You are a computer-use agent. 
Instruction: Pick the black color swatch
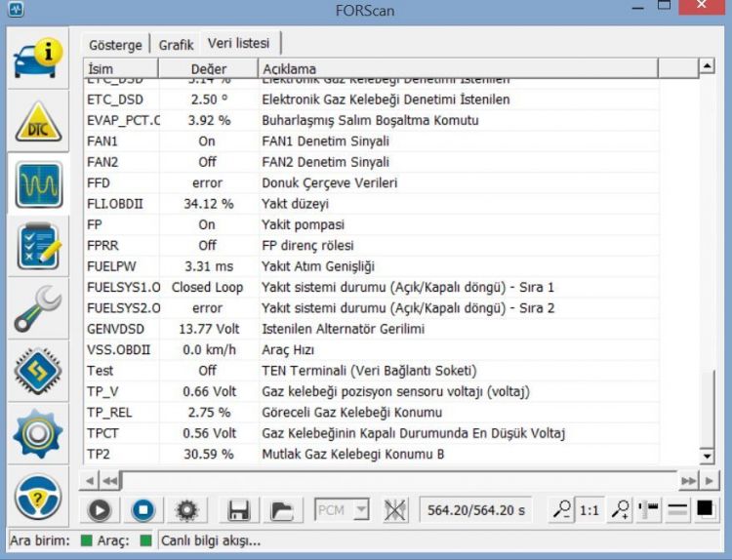click(705, 508)
